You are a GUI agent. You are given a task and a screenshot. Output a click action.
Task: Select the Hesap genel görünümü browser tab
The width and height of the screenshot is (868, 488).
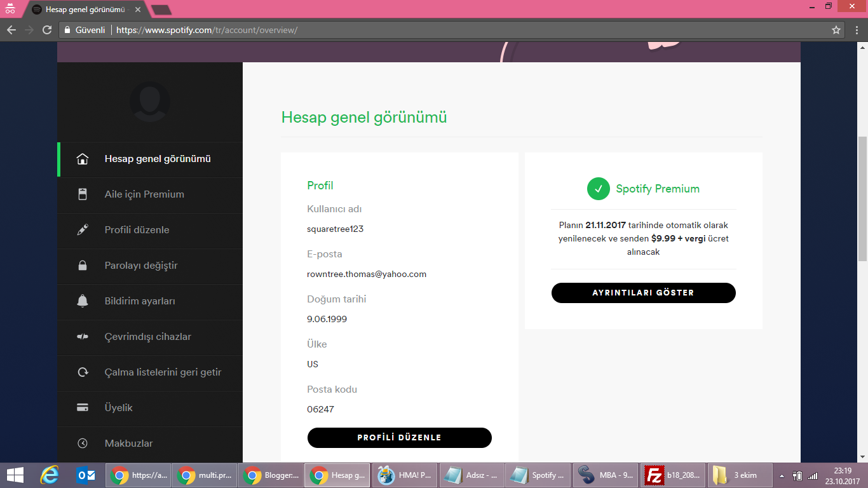pyautogui.click(x=86, y=10)
